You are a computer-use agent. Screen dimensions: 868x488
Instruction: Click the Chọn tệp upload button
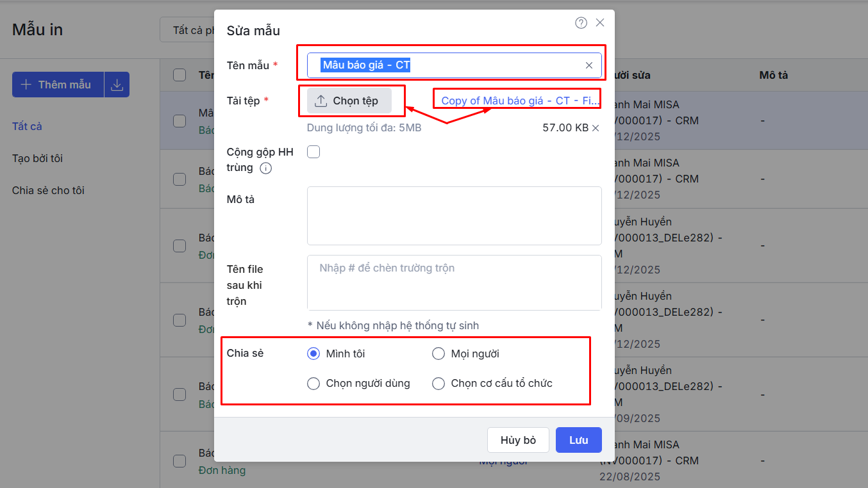[349, 101]
